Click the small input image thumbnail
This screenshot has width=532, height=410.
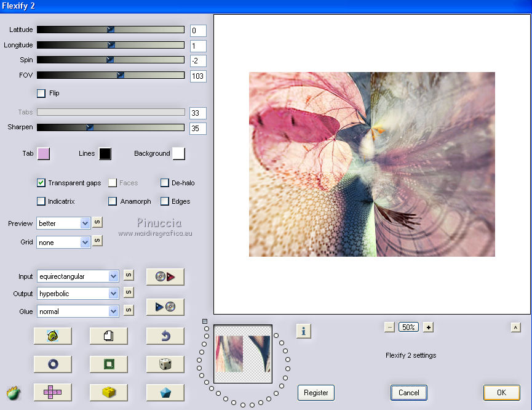(x=243, y=354)
